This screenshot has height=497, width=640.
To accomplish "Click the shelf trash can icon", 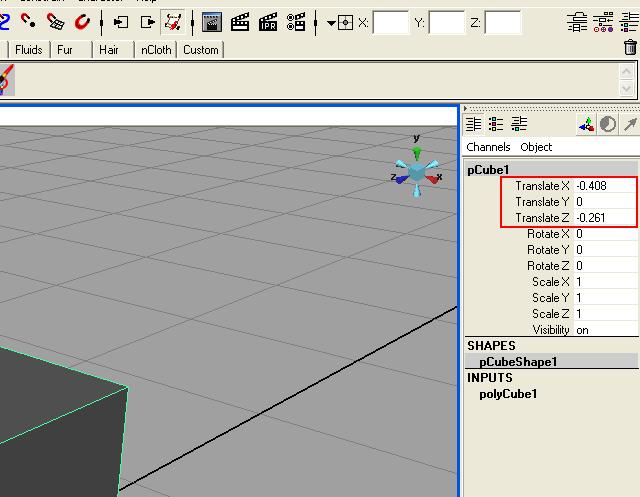I will (x=630, y=47).
